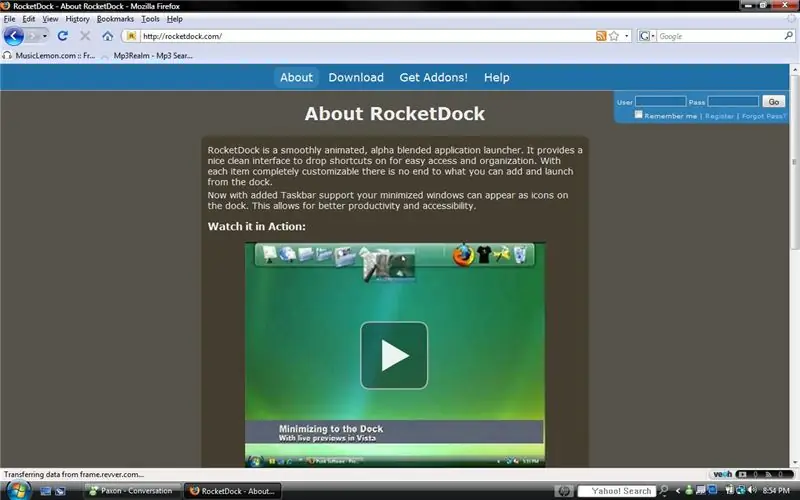Open the Windows Start orb
The height and width of the screenshot is (500, 800).
17,490
